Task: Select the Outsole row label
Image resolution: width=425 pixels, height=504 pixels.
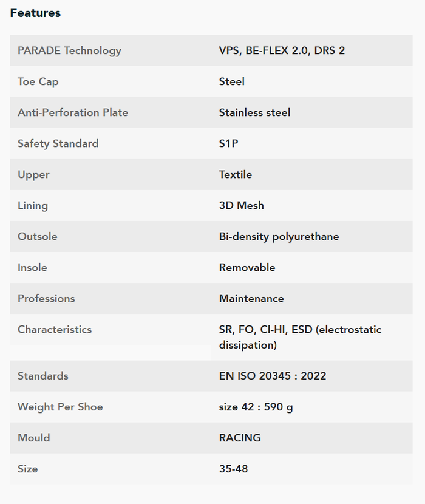Action: [x=38, y=237]
